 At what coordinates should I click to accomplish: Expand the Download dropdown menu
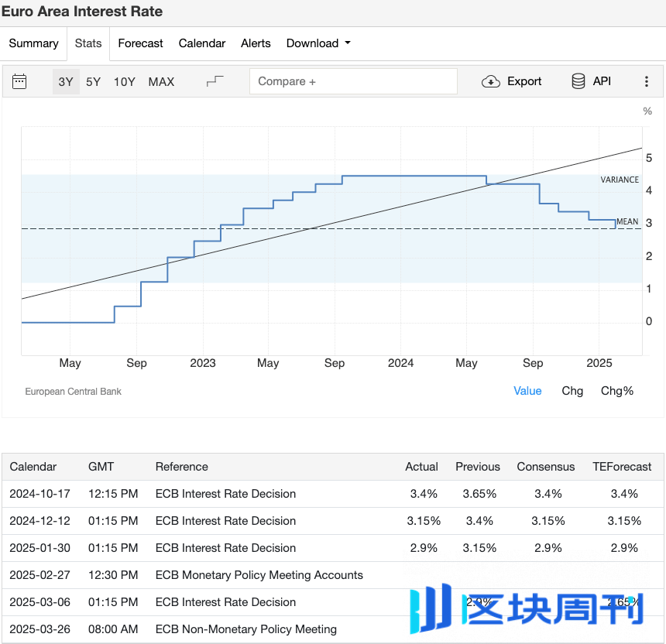pos(318,43)
